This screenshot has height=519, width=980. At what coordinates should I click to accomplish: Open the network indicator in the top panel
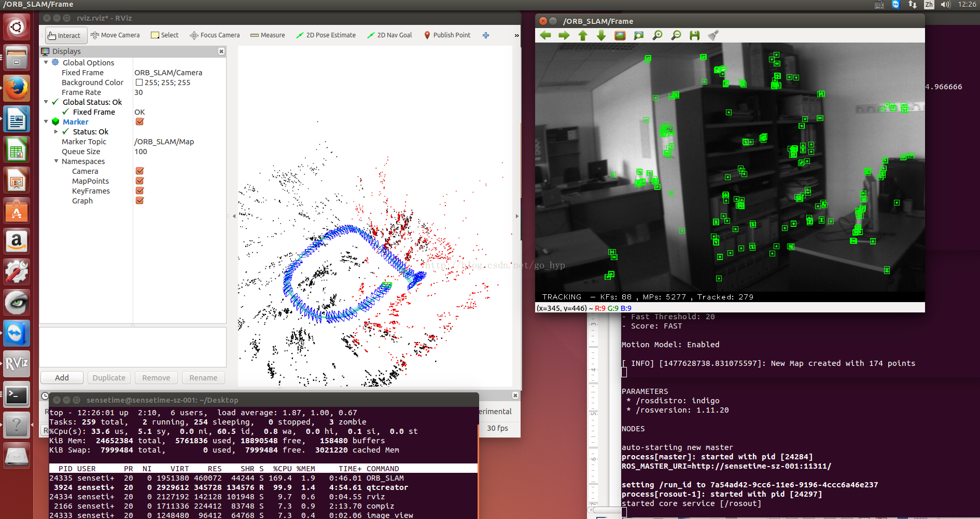913,4
